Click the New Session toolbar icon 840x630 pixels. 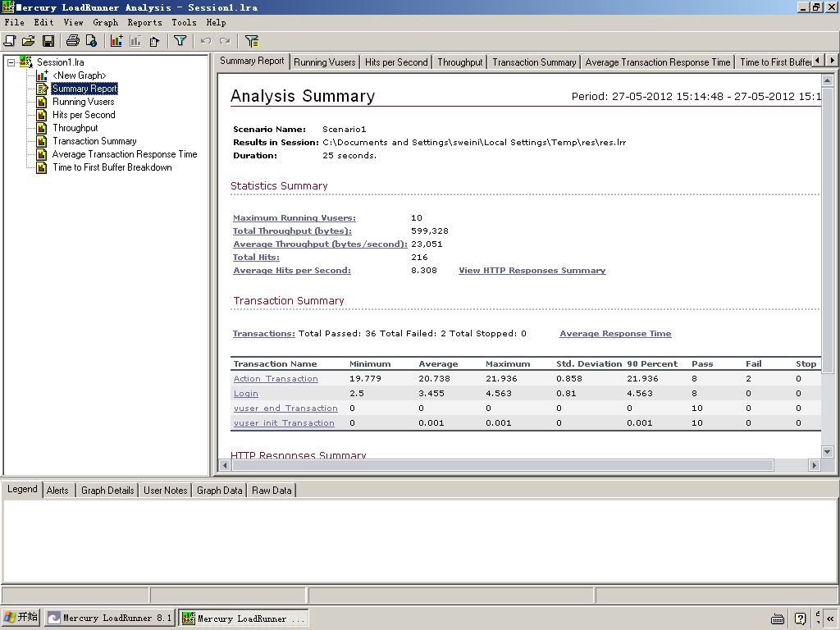pyautogui.click(x=10, y=41)
